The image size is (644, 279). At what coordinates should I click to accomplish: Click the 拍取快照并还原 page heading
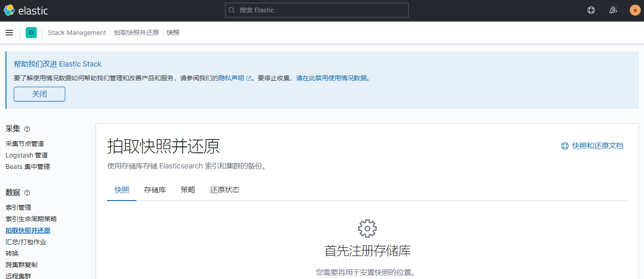(x=164, y=146)
